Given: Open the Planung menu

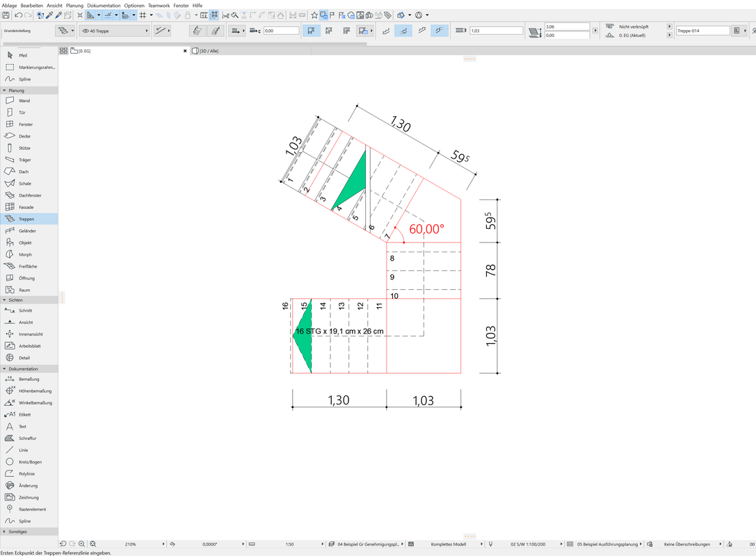Looking at the screenshot, I should click(74, 6).
